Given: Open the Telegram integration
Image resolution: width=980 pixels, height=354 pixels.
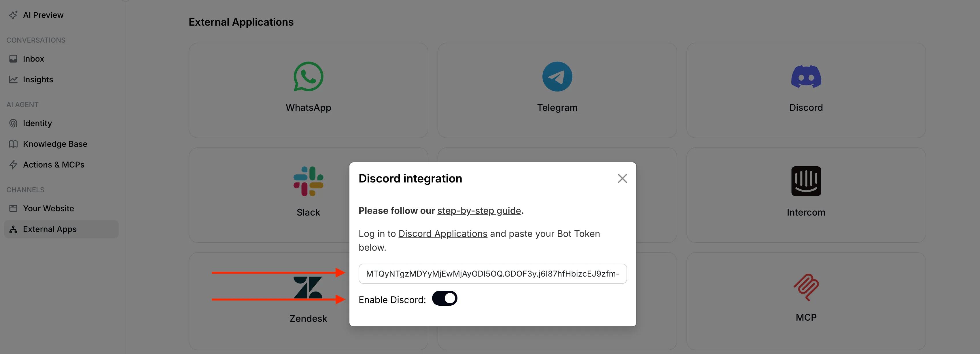Looking at the screenshot, I should pos(557,90).
